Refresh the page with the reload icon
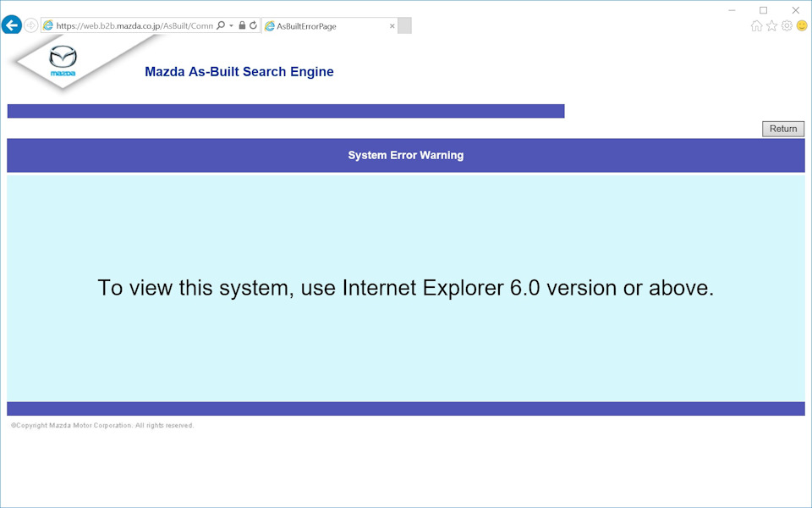The image size is (812, 508). [253, 25]
